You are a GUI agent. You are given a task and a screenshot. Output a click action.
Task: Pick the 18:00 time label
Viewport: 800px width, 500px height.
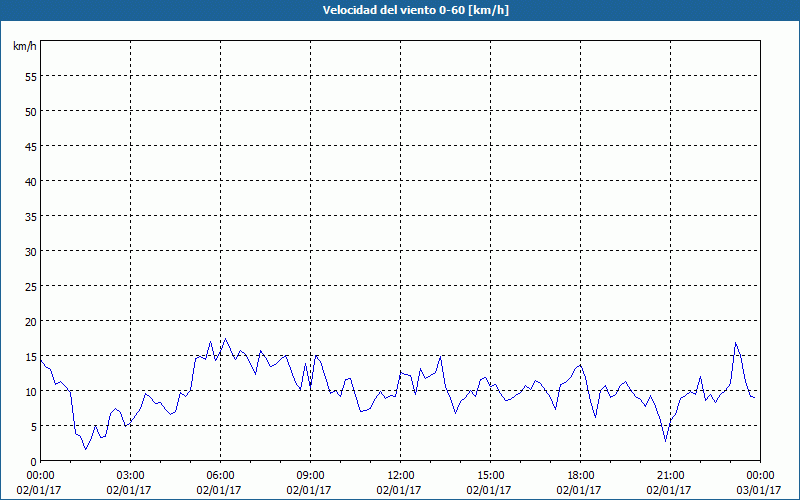(x=581, y=476)
